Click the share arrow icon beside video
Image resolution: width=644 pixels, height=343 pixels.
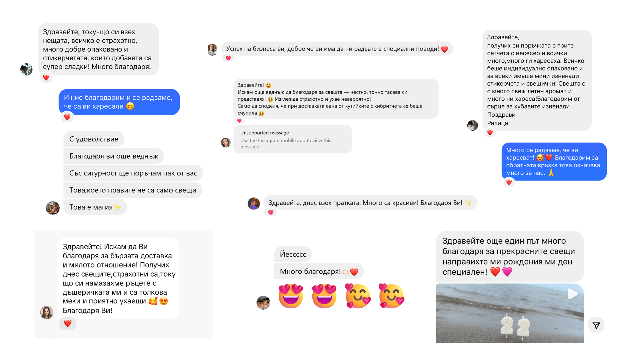(x=596, y=325)
